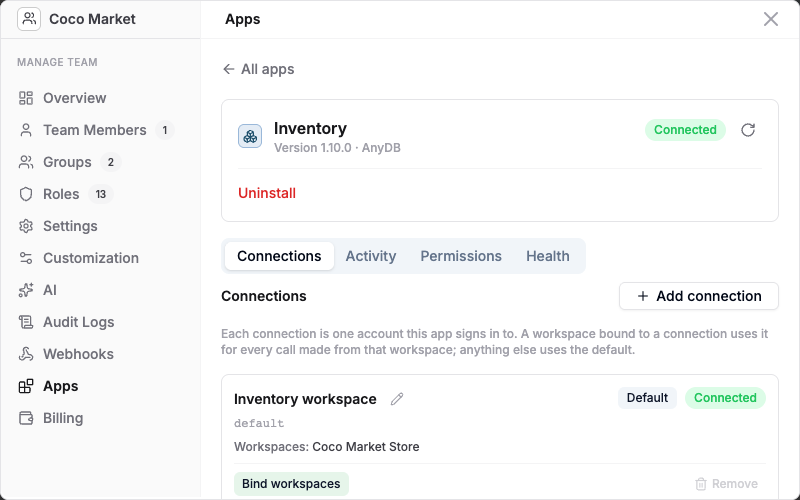Image resolution: width=800 pixels, height=500 pixels.
Task: Click the Webhooks icon in sidebar
Action: click(x=26, y=354)
